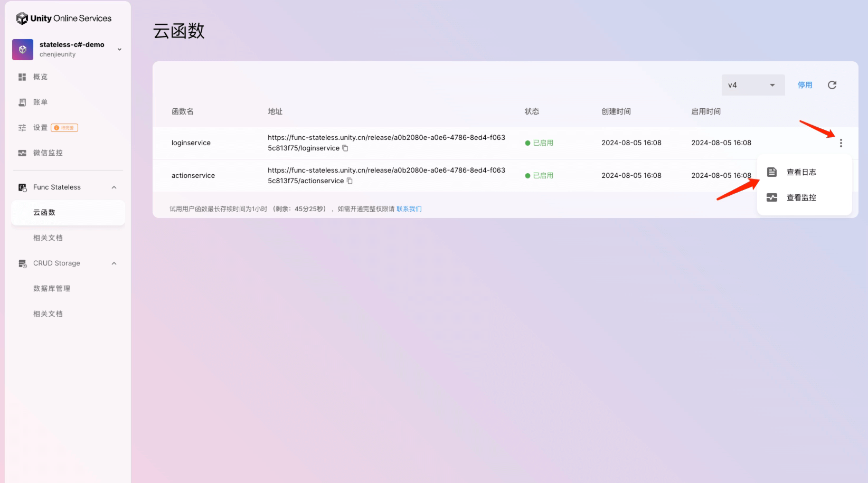Viewport: 868px width, 483px height.
Task: Click the 停用 button
Action: (x=805, y=85)
